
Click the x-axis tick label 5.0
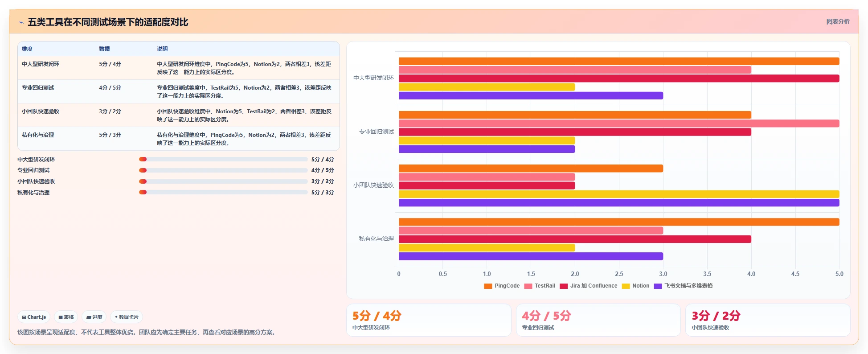click(839, 274)
